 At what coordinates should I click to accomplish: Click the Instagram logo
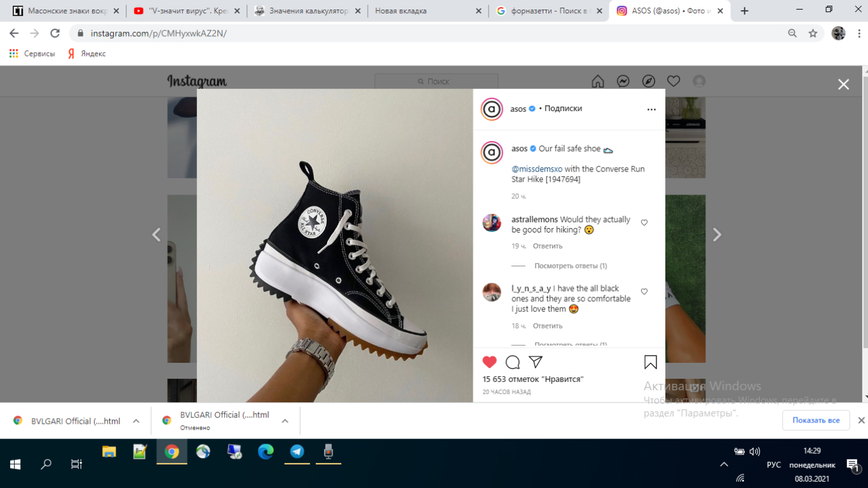[x=197, y=81]
